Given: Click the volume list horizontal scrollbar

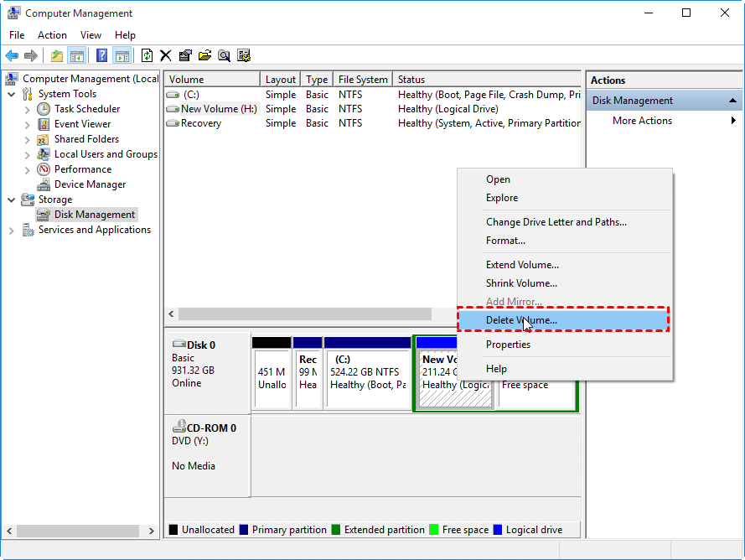Looking at the screenshot, I should coord(304,314).
